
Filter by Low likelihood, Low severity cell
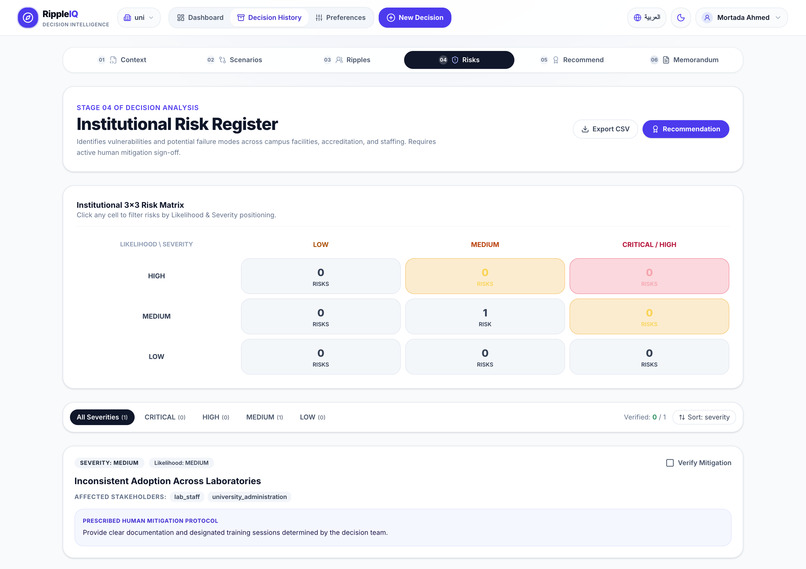pos(321,357)
